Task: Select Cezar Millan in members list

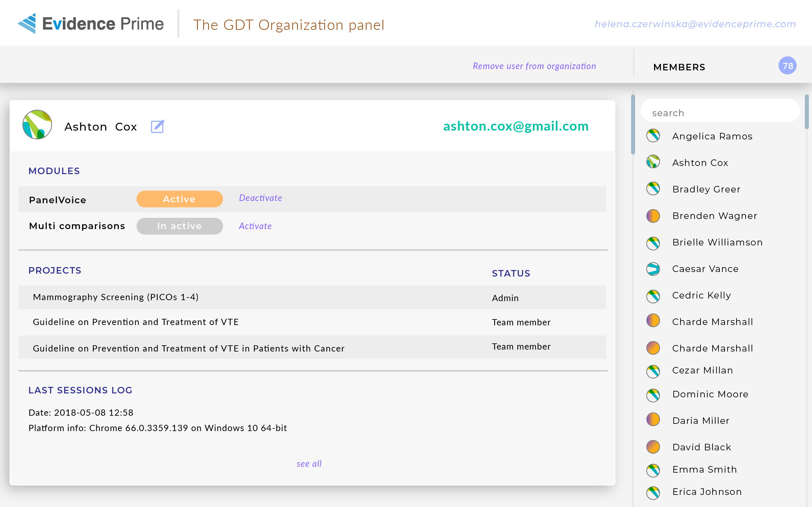Action: 702,370
